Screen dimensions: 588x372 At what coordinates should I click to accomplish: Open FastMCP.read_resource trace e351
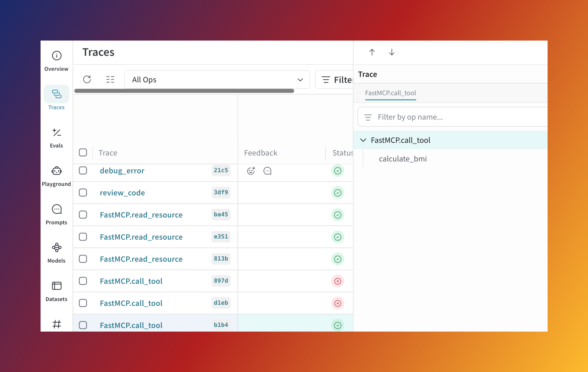click(141, 237)
